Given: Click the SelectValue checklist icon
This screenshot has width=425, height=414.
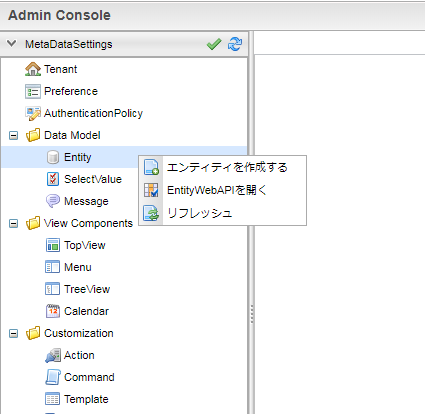Looking at the screenshot, I should [53, 179].
